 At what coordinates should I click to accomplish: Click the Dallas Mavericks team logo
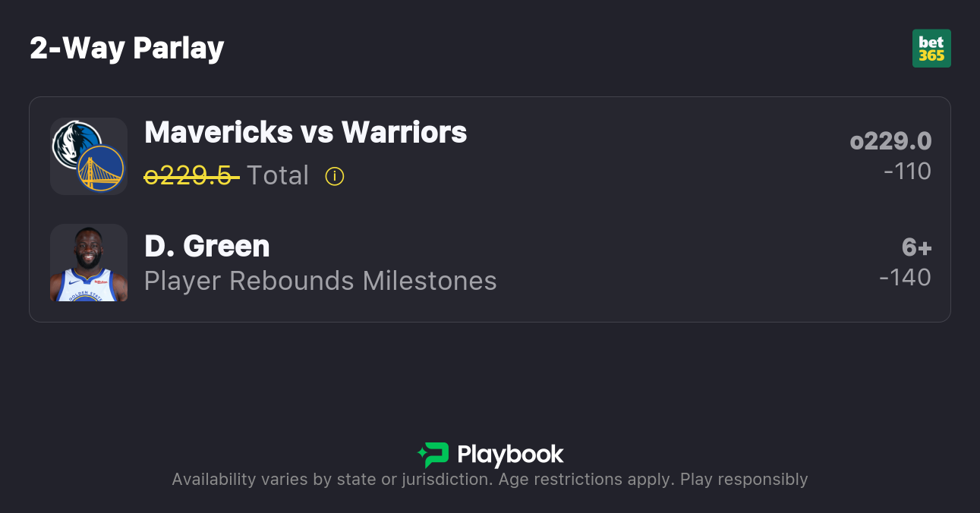click(74, 142)
